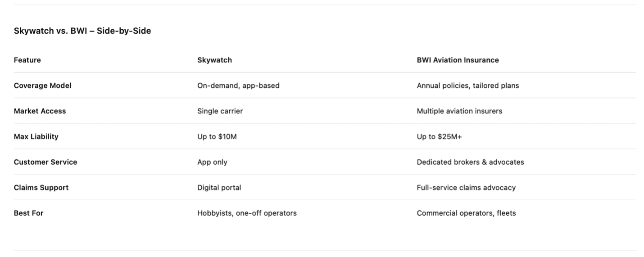The image size is (644, 257).
Task: Select the 'Feature' column header
Action: [x=27, y=60]
